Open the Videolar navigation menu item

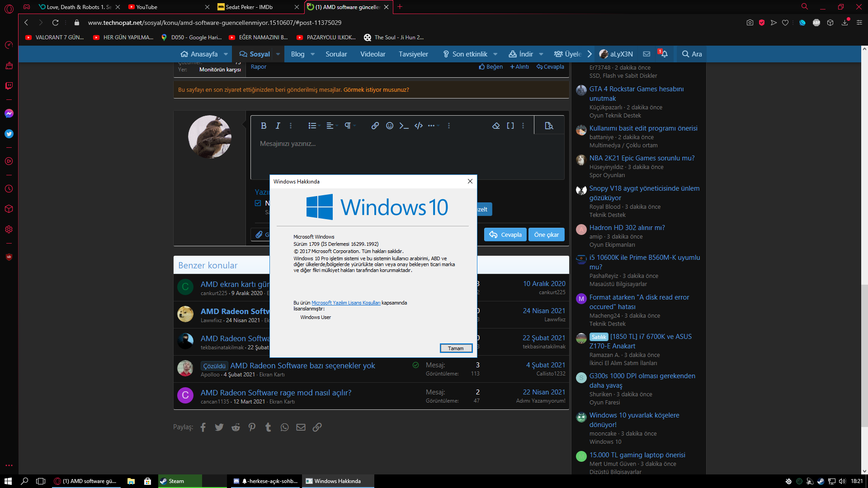click(373, 54)
